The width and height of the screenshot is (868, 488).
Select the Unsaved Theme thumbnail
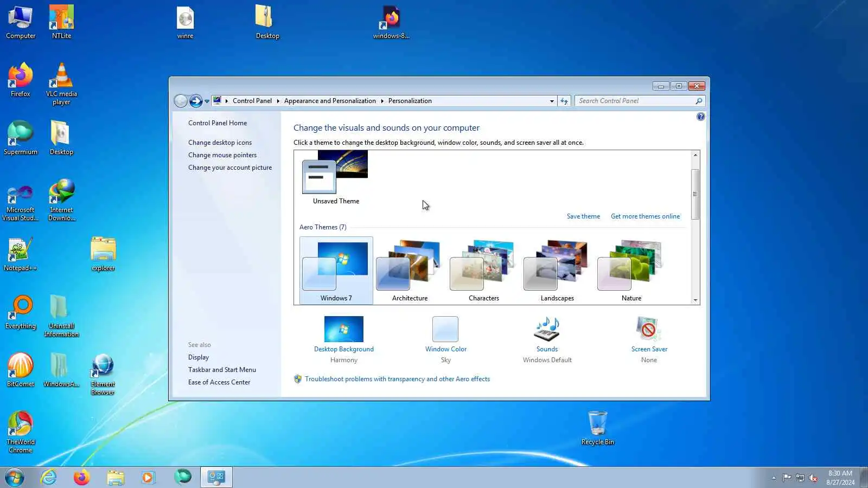(x=336, y=178)
